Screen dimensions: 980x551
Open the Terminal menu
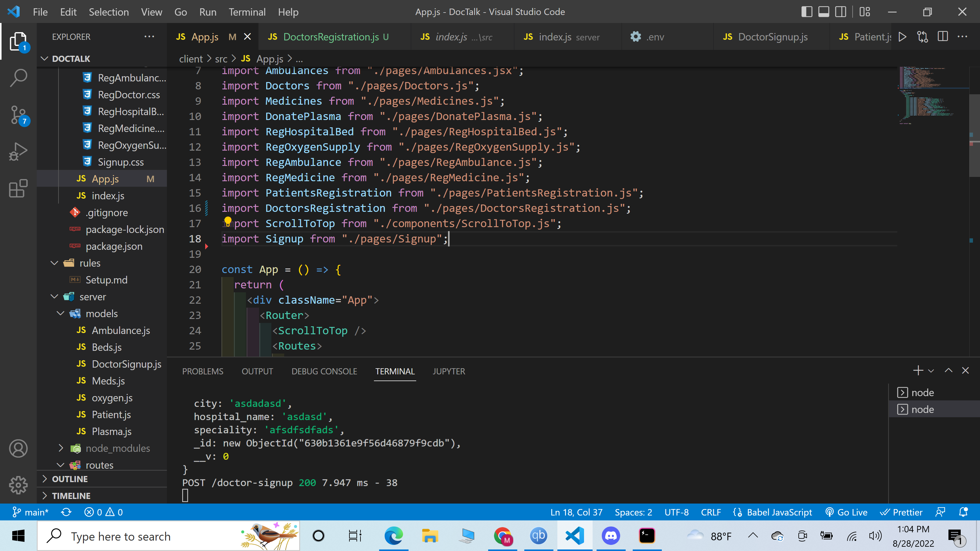point(247,12)
